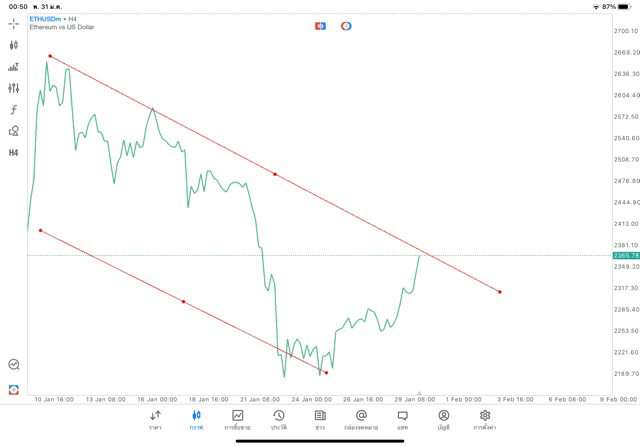Open the chart settings sliders icon
The height and width of the screenshot is (447, 640).
[x=14, y=88]
